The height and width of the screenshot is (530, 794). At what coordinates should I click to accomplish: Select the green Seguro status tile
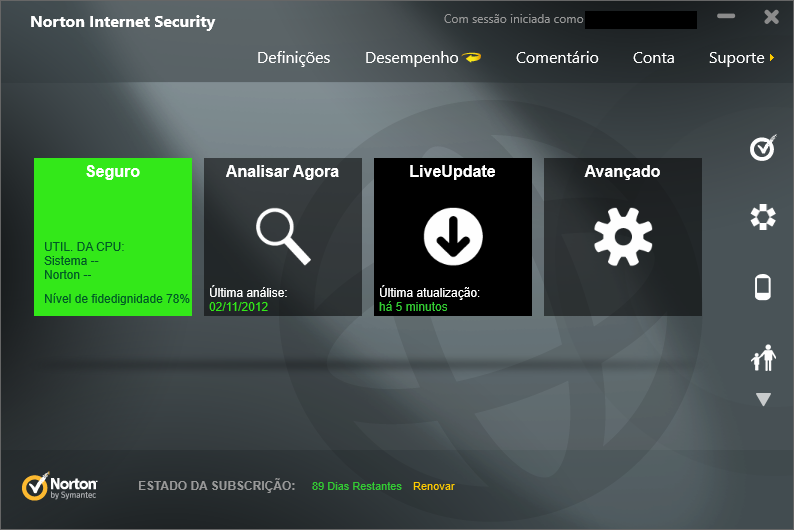[x=113, y=237]
